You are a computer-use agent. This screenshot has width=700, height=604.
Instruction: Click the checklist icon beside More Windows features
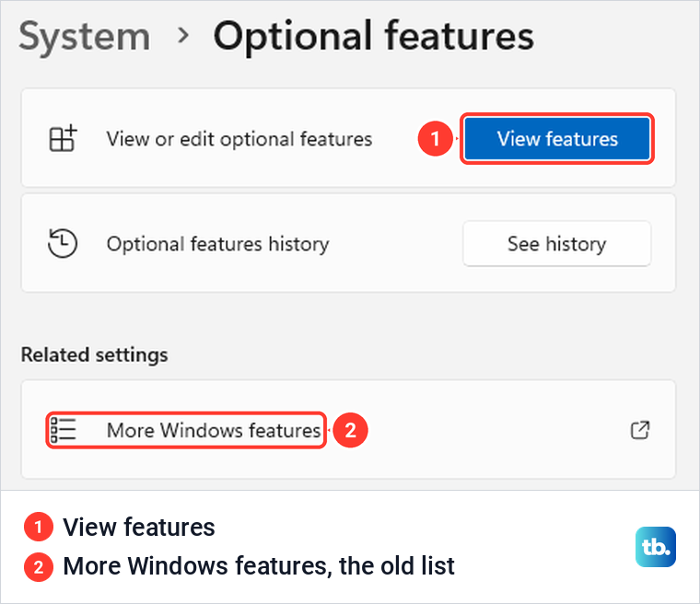point(63,430)
